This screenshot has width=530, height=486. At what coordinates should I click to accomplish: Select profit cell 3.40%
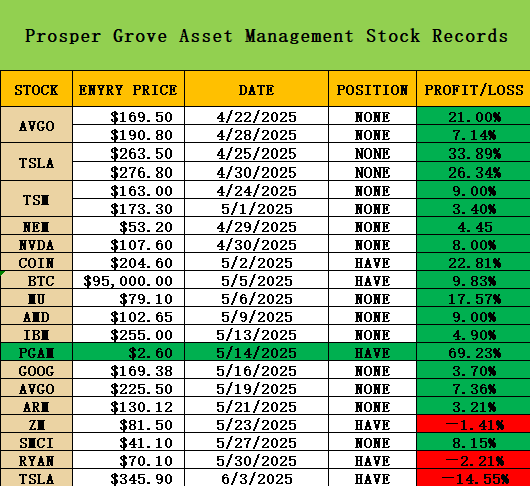point(474,208)
